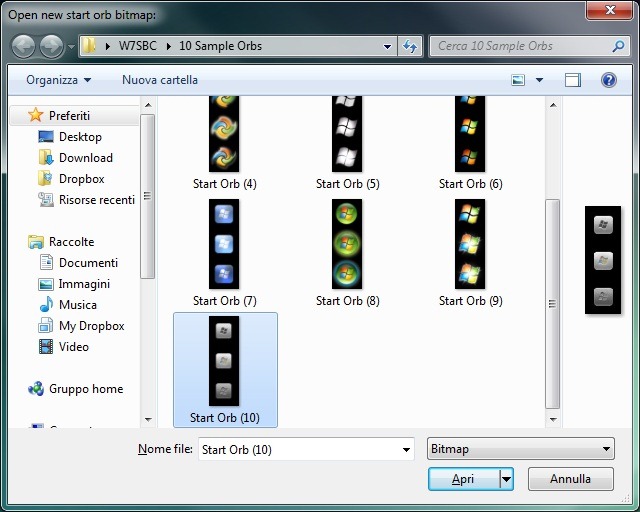Select the Start Orb (6) thumbnail
The width and height of the screenshot is (640, 512).
470,134
